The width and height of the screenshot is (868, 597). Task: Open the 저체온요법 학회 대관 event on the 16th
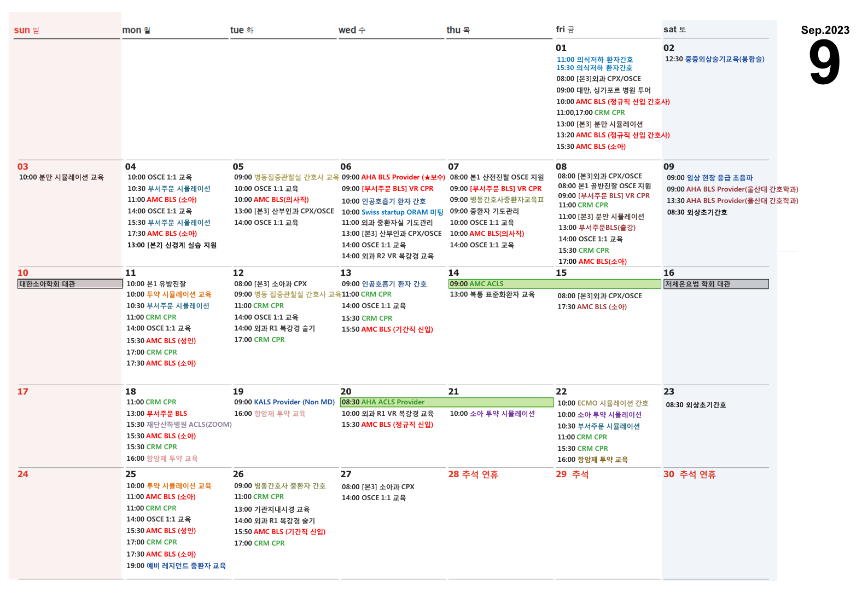point(715,284)
